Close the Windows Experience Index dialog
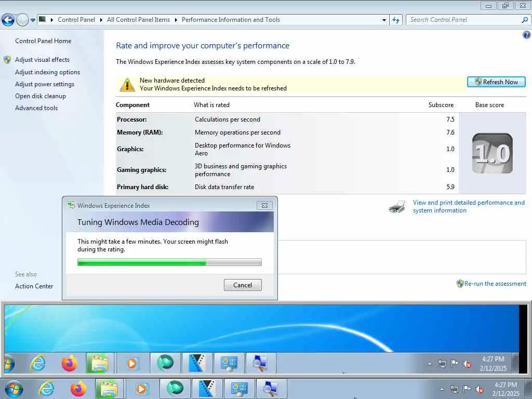Screen dimensions: 532x399 pos(264,205)
